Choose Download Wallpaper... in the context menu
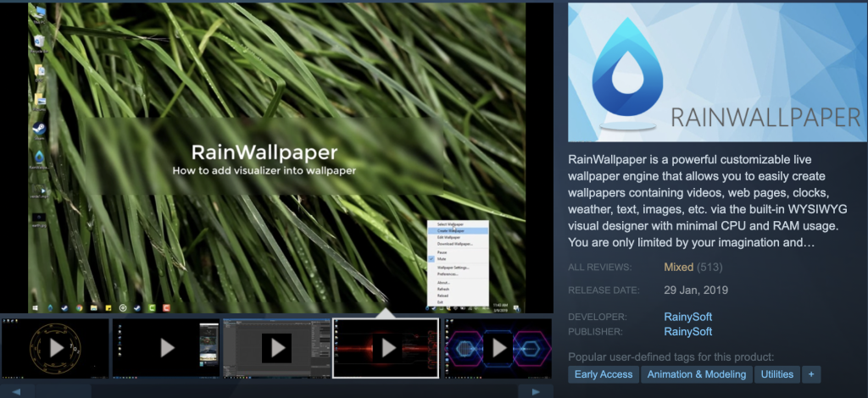 (458, 244)
